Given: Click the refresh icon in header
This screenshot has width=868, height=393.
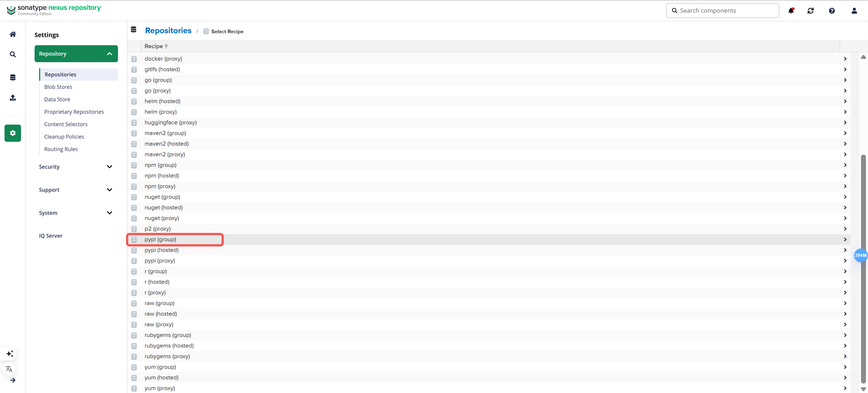Looking at the screenshot, I should (810, 11).
